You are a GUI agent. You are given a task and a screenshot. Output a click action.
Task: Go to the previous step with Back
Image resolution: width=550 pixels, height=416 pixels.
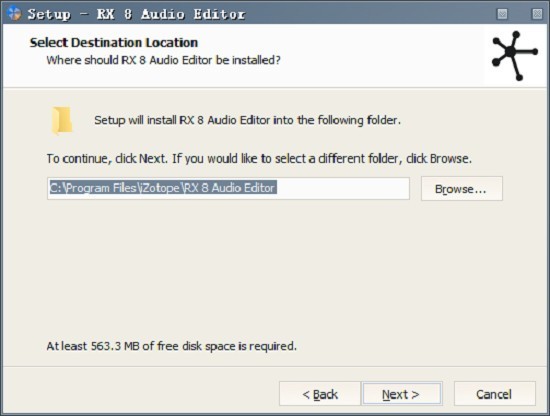tap(320, 394)
